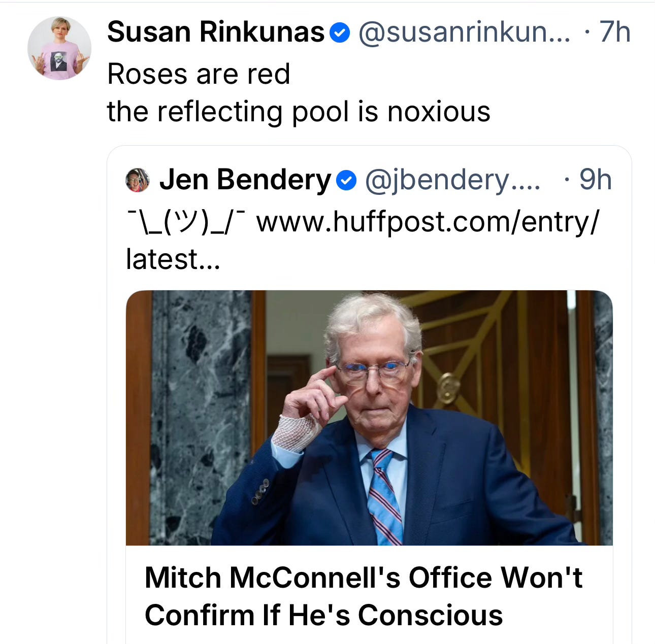Screen dimensions: 655x644
Task: Click "the reflecting pool is noxious" text
Action: (299, 112)
